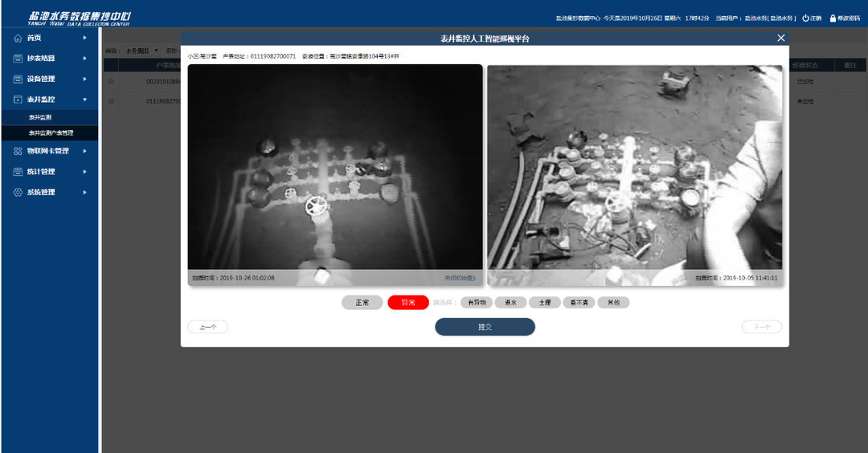Click the power icon for 注销
The height and width of the screenshot is (453, 868).
[x=805, y=18]
